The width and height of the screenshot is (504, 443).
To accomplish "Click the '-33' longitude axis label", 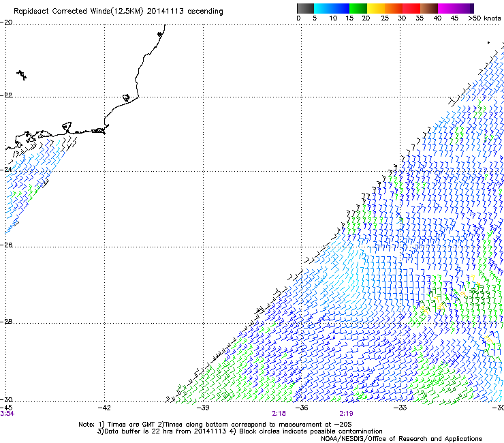I will point(400,408).
